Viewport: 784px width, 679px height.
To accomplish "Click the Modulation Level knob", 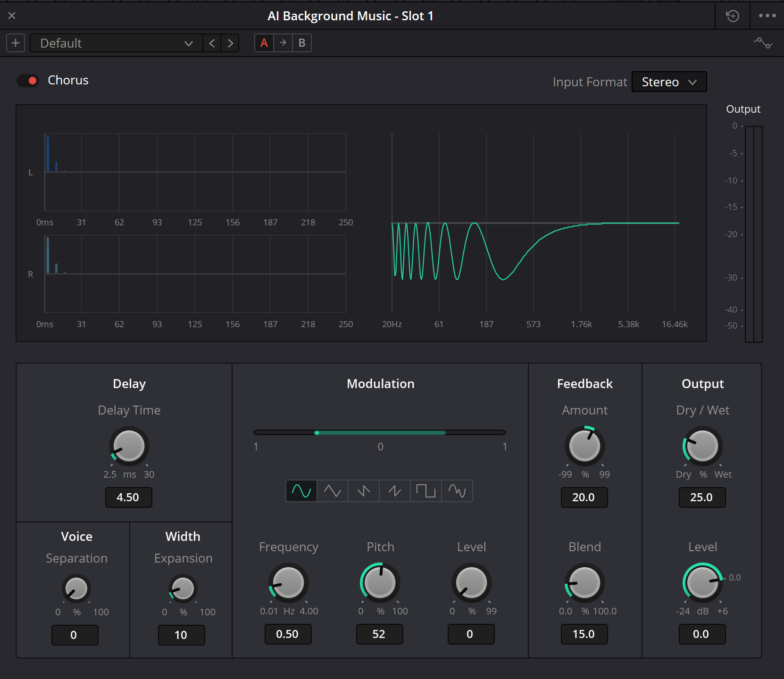I will click(x=472, y=583).
